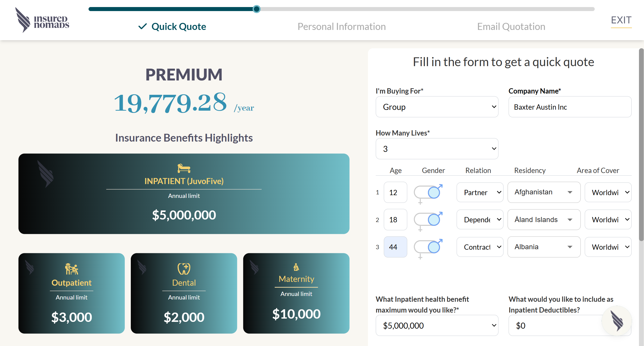The height and width of the screenshot is (346, 644).
Task: Go to Email Quotation step
Action: 511,27
